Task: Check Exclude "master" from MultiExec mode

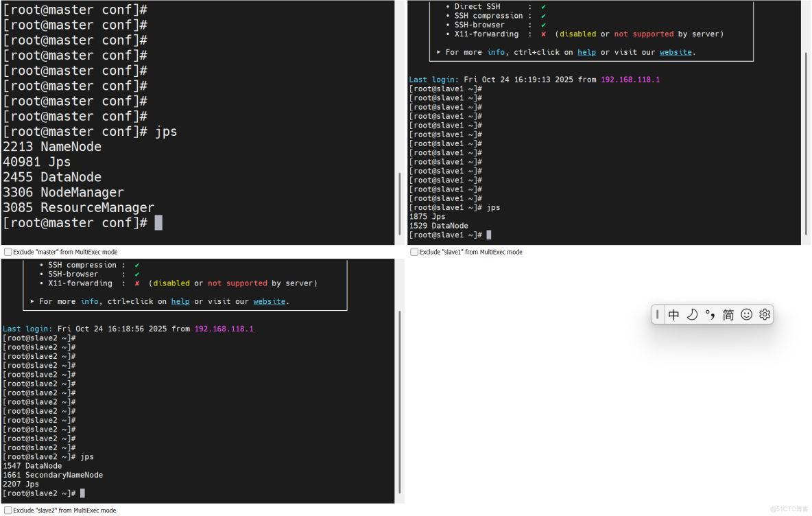Action: pyautogui.click(x=8, y=252)
